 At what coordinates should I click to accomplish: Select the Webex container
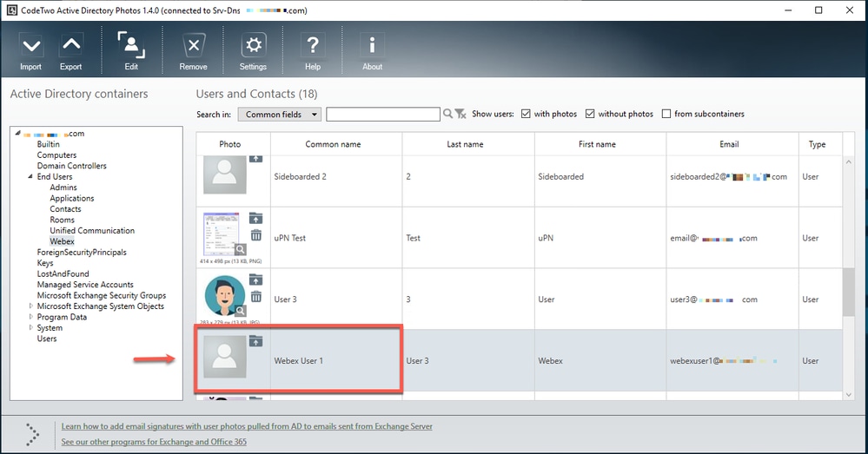pyautogui.click(x=62, y=241)
